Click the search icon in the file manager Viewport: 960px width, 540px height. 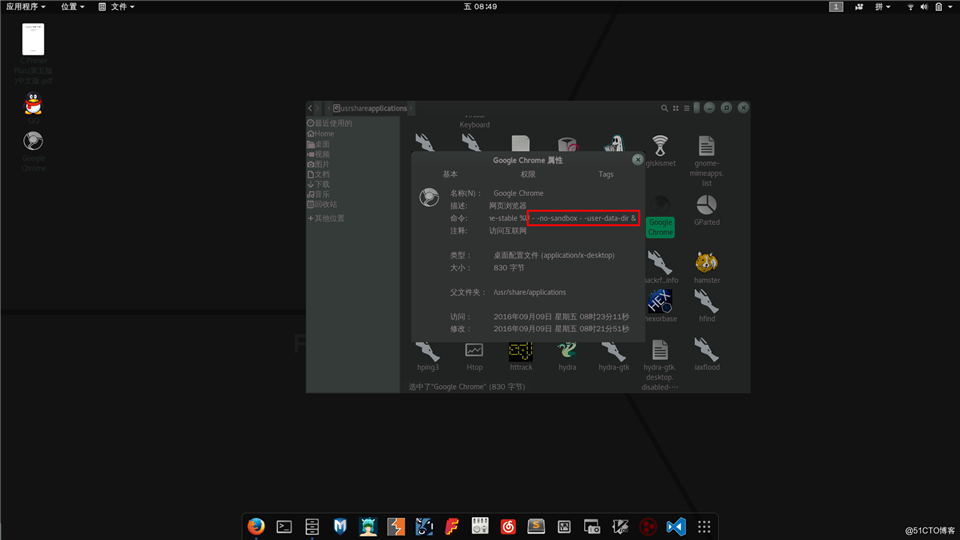[664, 108]
